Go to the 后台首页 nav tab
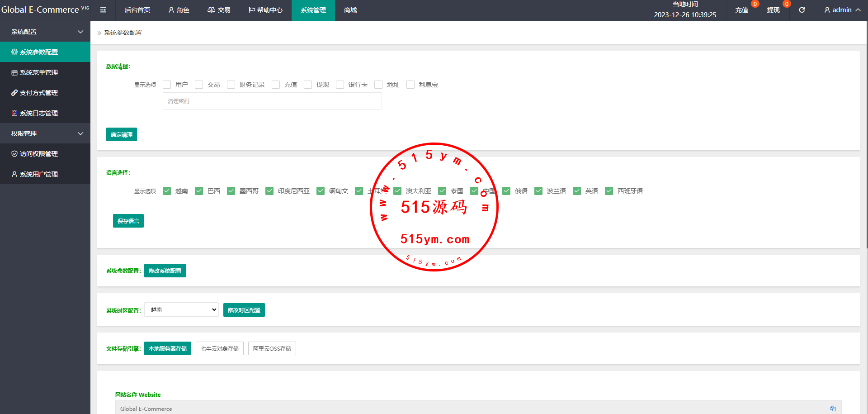Image resolution: width=868 pixels, height=414 pixels. tap(137, 10)
